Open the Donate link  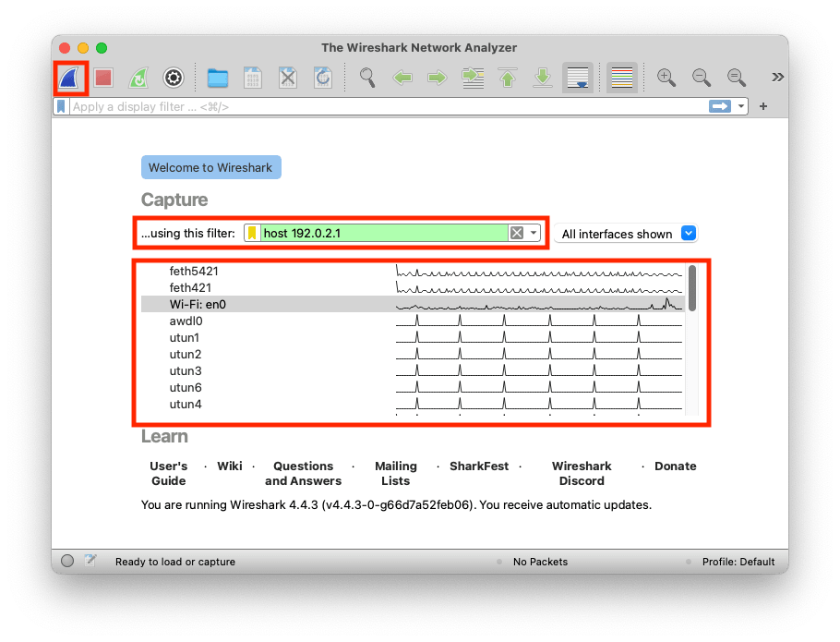[x=676, y=466]
